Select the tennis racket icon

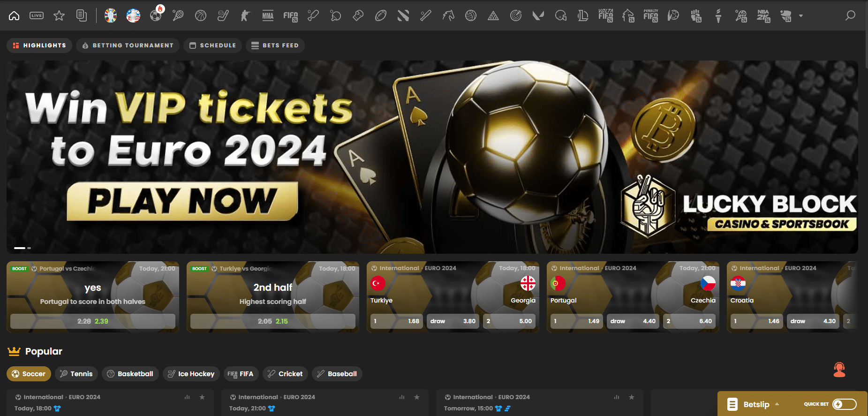pyautogui.click(x=178, y=15)
